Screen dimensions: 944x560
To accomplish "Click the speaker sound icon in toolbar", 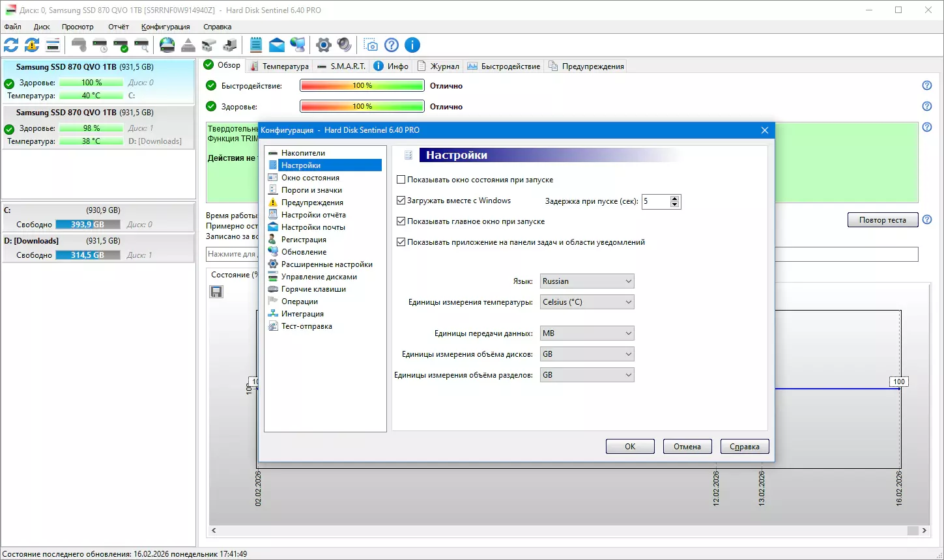I will pyautogui.click(x=344, y=45).
